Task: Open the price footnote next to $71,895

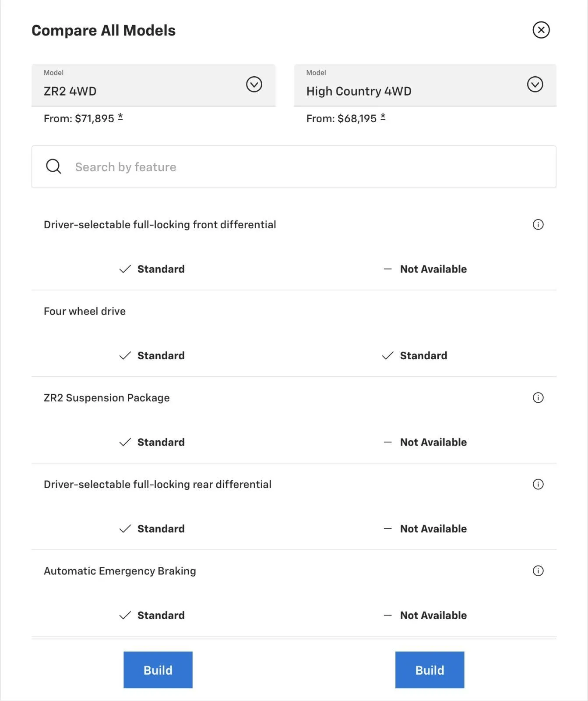Action: (120, 117)
